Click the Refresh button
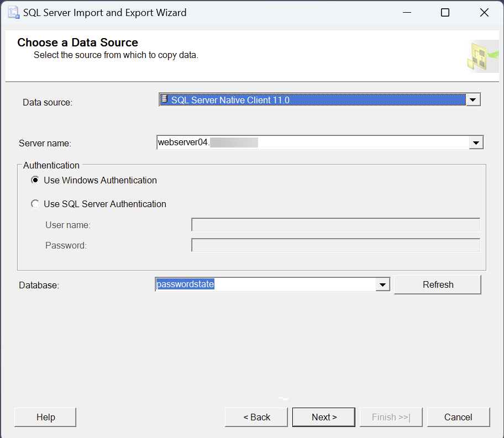Image resolution: width=504 pixels, height=438 pixels. pos(438,284)
